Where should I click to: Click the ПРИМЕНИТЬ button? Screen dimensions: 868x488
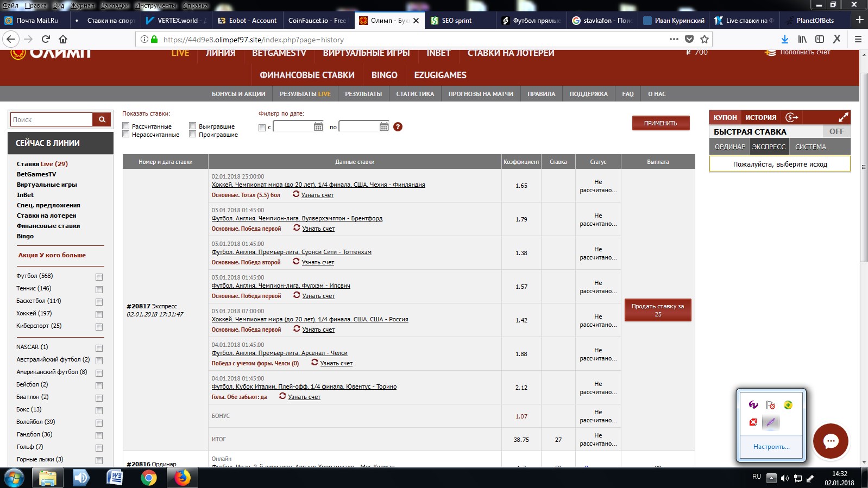coord(661,123)
